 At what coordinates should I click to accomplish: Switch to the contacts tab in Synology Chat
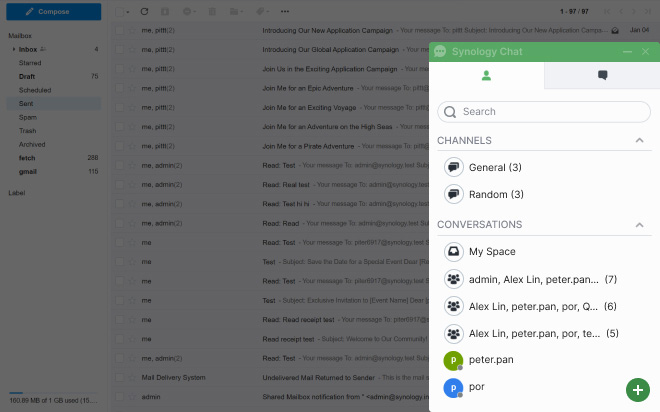coord(486,75)
